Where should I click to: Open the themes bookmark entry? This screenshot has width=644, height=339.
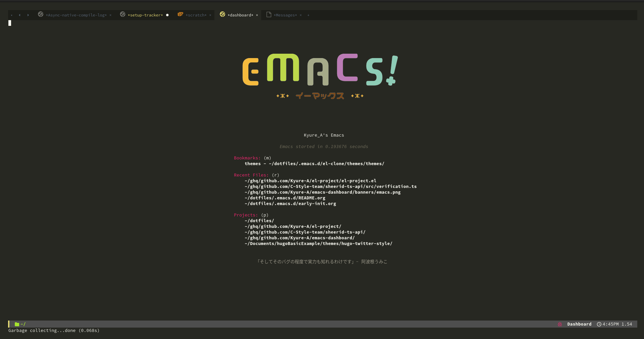pos(314,164)
